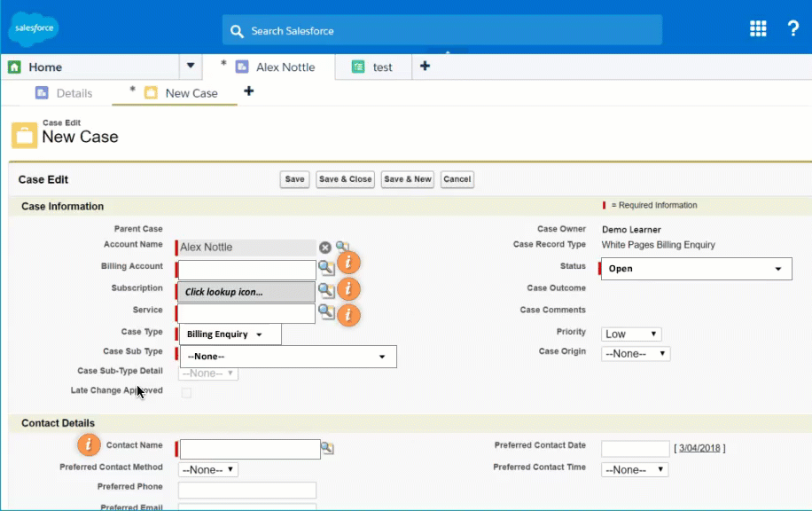812x511 pixels.
Task: Click the Save & Close button
Action: 345,179
